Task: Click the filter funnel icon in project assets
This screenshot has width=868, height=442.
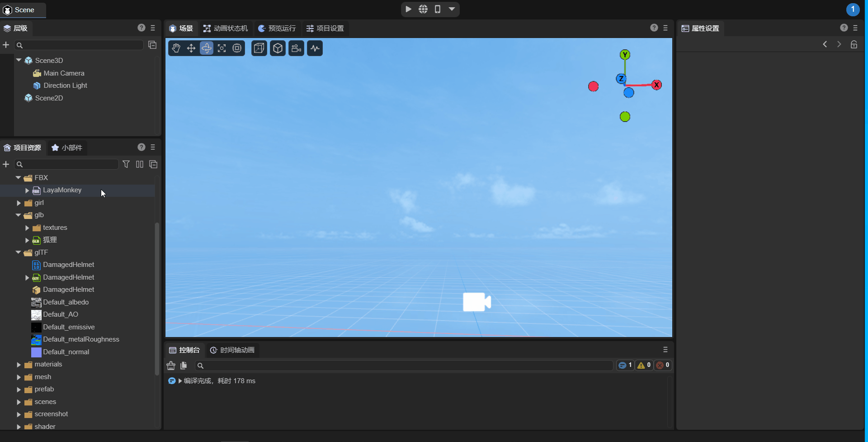Action: (x=126, y=164)
